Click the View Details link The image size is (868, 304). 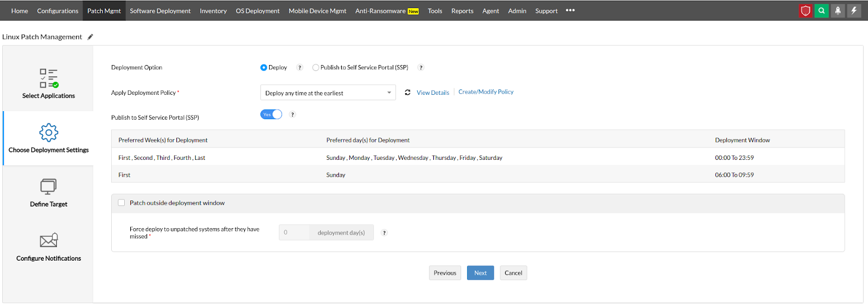pyautogui.click(x=433, y=93)
